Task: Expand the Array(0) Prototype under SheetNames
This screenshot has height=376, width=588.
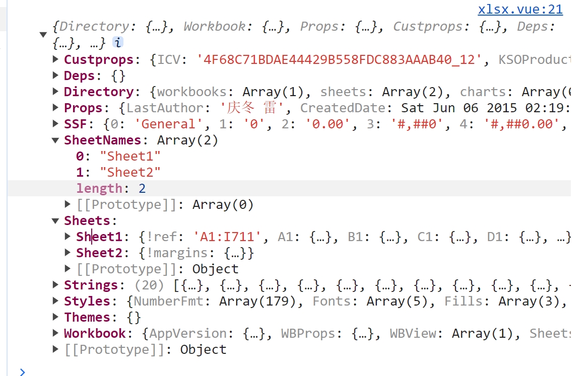Action: (68, 204)
